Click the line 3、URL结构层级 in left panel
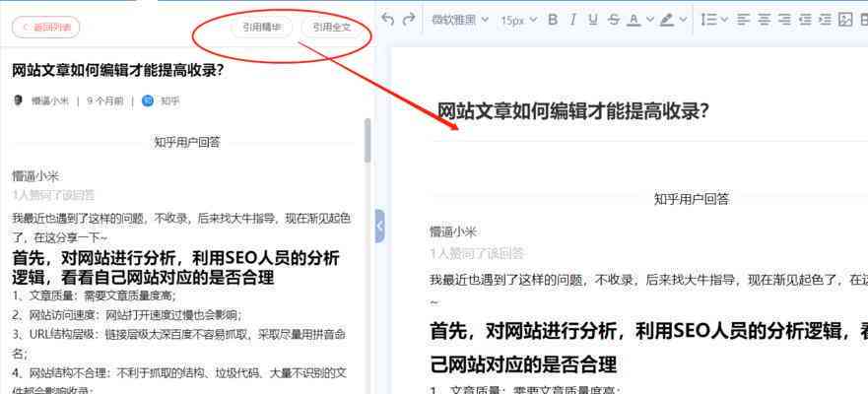The image size is (868, 394). 179,343
